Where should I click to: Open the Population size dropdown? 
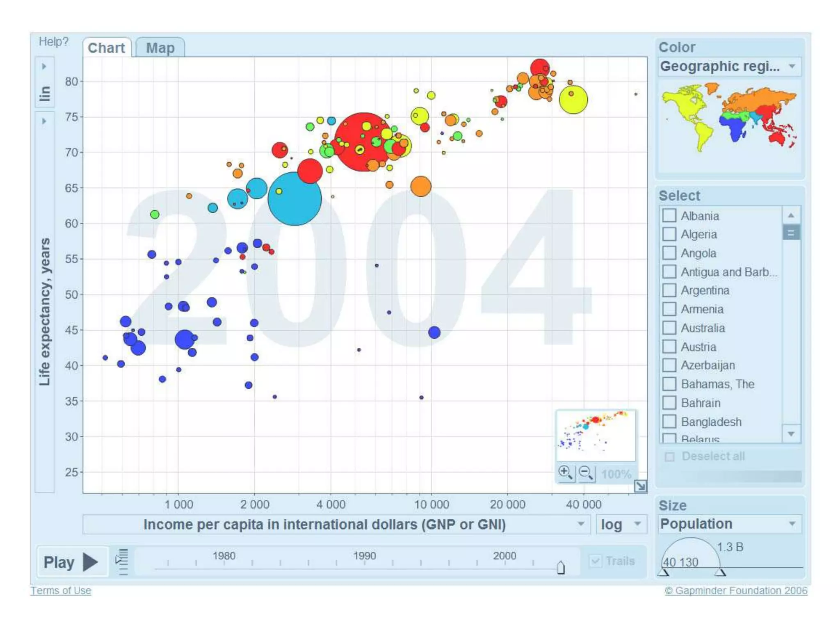pyautogui.click(x=729, y=524)
